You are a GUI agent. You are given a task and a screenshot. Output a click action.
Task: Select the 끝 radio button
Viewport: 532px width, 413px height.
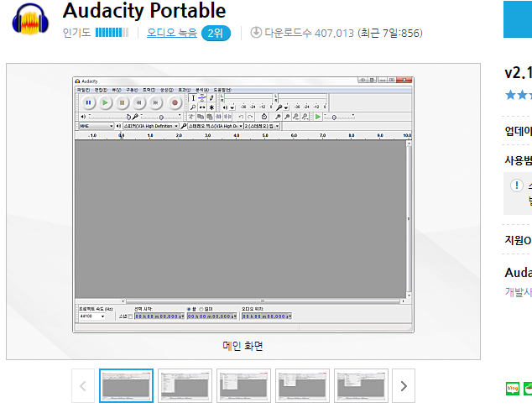point(189,309)
